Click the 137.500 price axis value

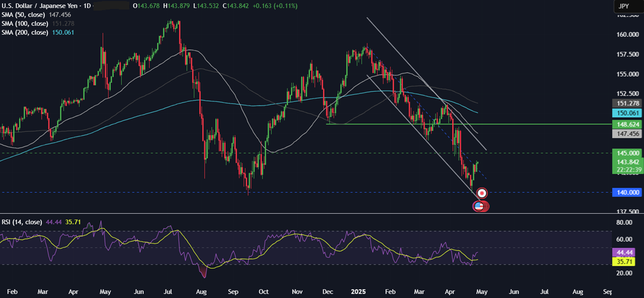point(627,211)
